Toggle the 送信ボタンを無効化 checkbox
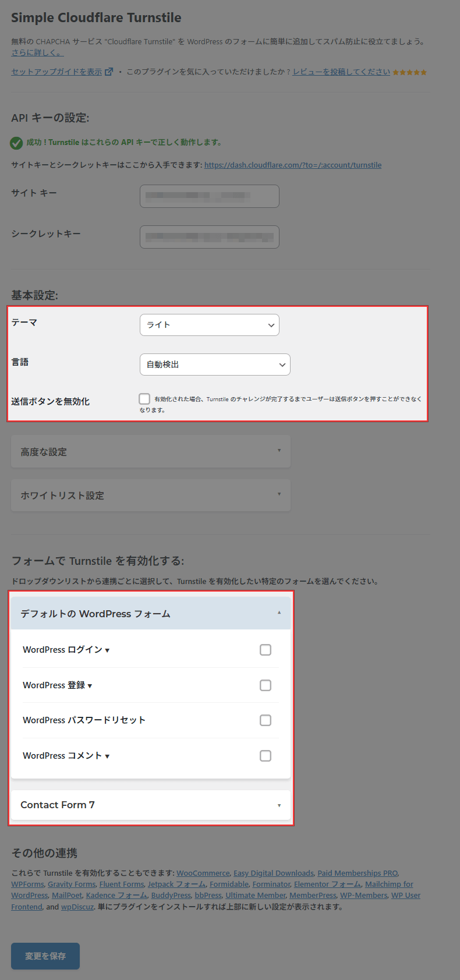Image resolution: width=460 pixels, height=980 pixels. pos(144,399)
